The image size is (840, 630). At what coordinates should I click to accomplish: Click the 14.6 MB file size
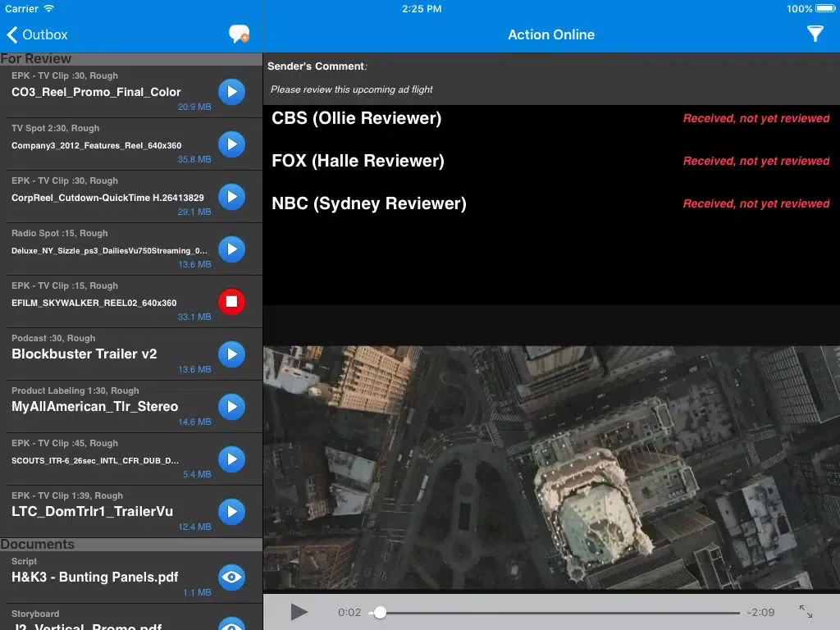click(x=194, y=422)
